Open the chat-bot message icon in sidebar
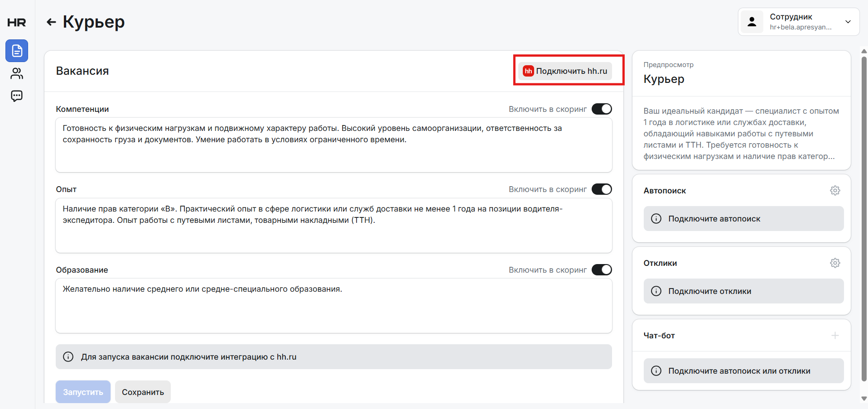This screenshot has height=409, width=868. 17,96
